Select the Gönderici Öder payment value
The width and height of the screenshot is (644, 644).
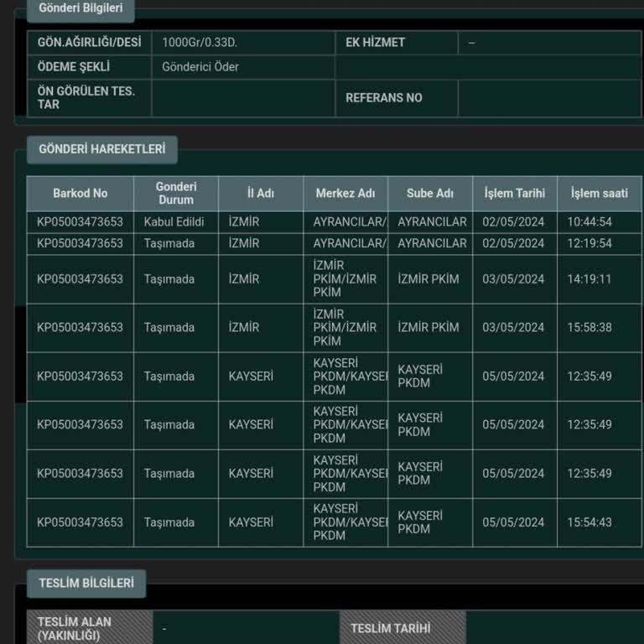pos(200,67)
